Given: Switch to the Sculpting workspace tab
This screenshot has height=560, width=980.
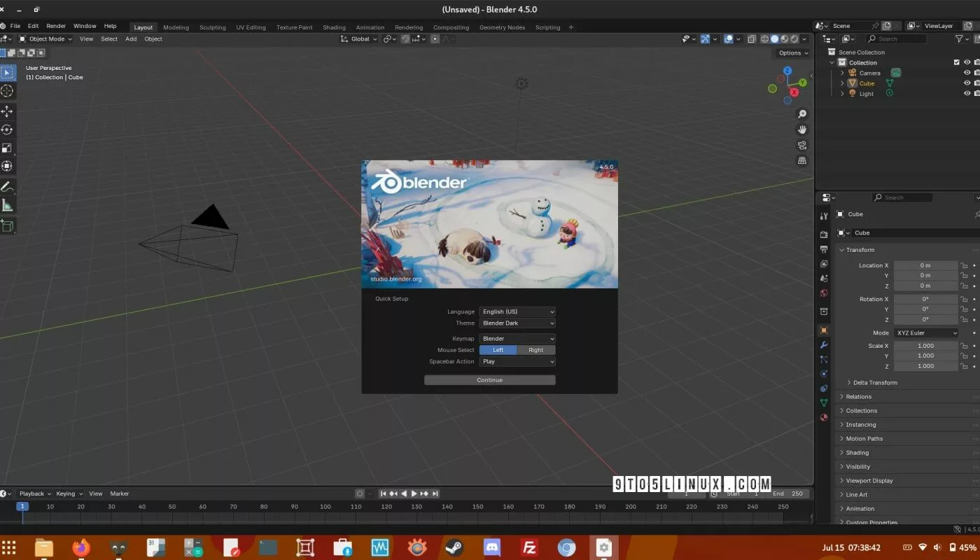Looking at the screenshot, I should click(x=213, y=27).
